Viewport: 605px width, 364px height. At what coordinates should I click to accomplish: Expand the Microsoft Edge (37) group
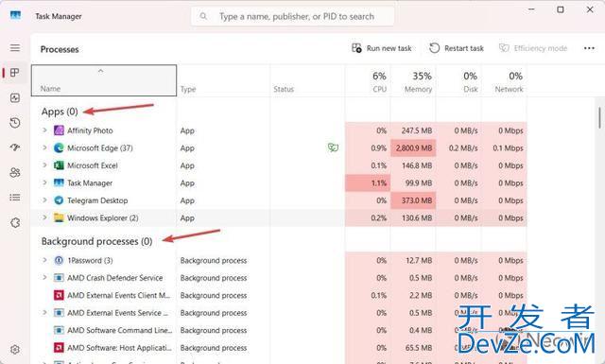coord(44,147)
